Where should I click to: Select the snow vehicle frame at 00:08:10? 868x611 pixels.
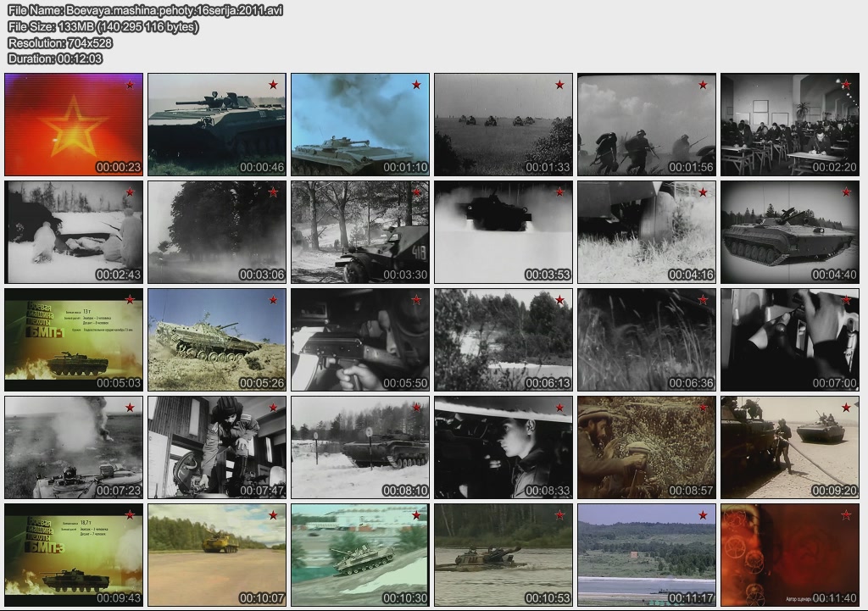click(360, 447)
